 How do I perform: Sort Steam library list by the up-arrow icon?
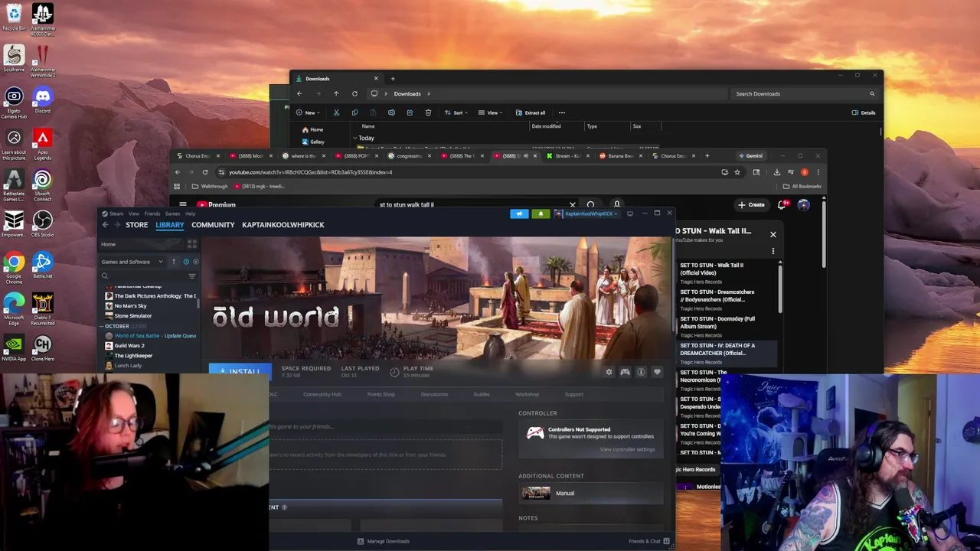pyautogui.click(x=174, y=262)
